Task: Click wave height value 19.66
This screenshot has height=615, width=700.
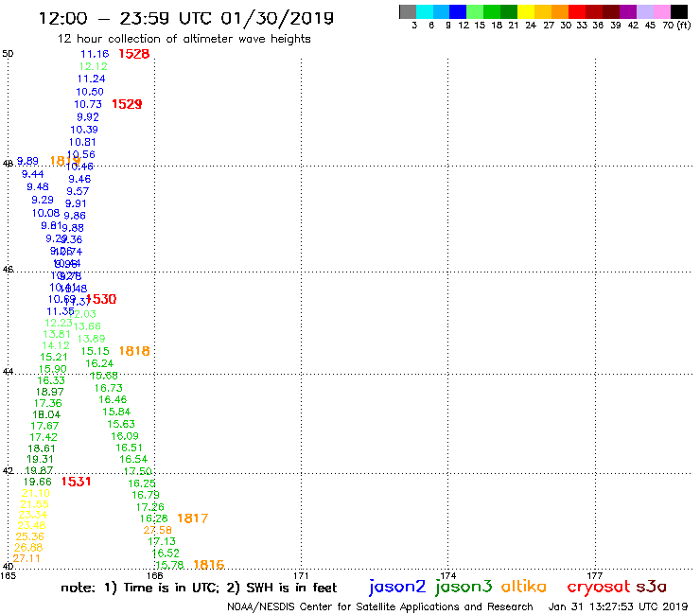Action: pos(38,482)
